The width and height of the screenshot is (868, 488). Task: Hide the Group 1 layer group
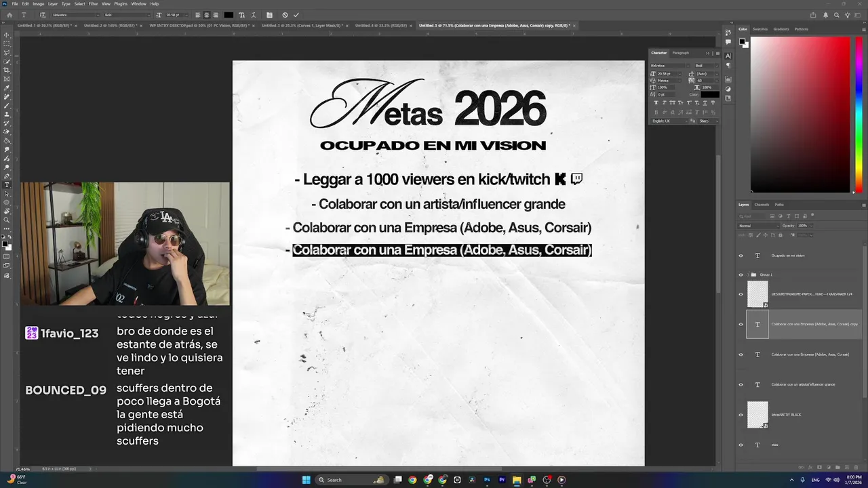tap(741, 274)
